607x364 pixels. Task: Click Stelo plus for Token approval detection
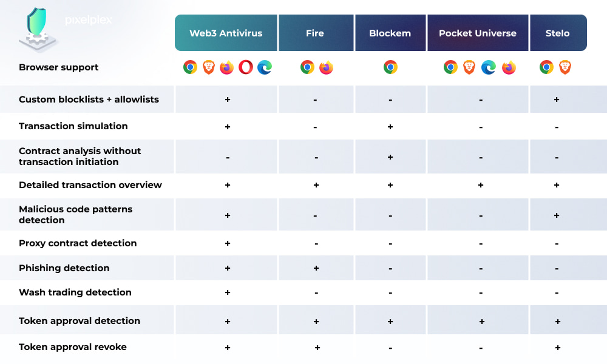(558, 322)
